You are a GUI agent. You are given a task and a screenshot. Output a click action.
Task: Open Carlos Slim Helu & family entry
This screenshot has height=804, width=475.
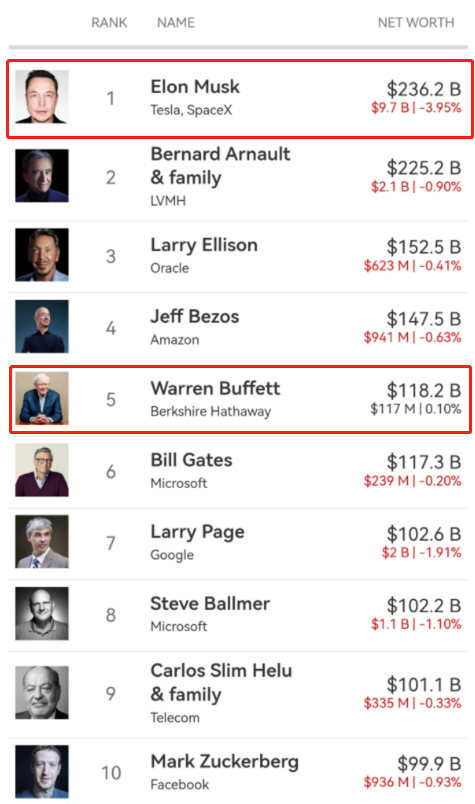(x=238, y=693)
